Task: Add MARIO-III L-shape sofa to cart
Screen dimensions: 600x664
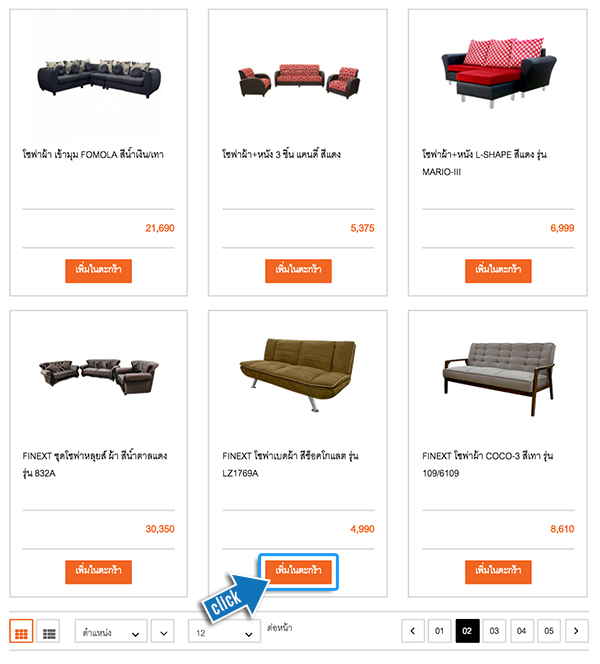Action: pyautogui.click(x=498, y=271)
